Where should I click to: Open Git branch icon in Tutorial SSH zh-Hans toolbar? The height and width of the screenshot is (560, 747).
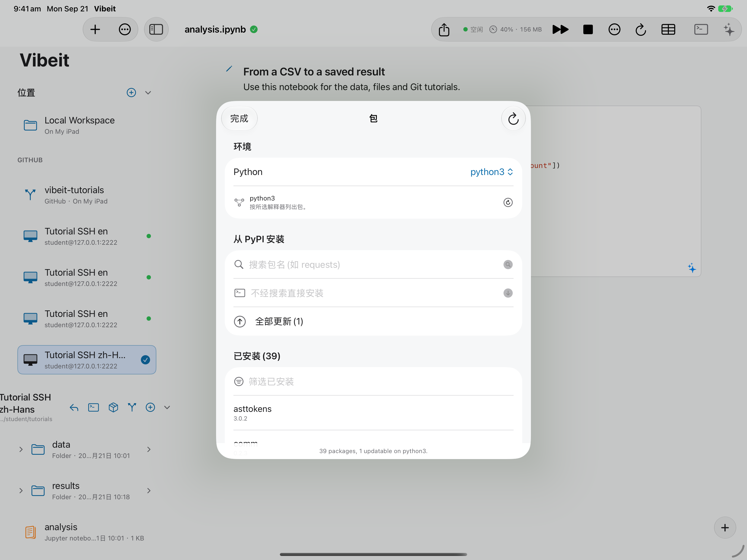click(x=132, y=408)
